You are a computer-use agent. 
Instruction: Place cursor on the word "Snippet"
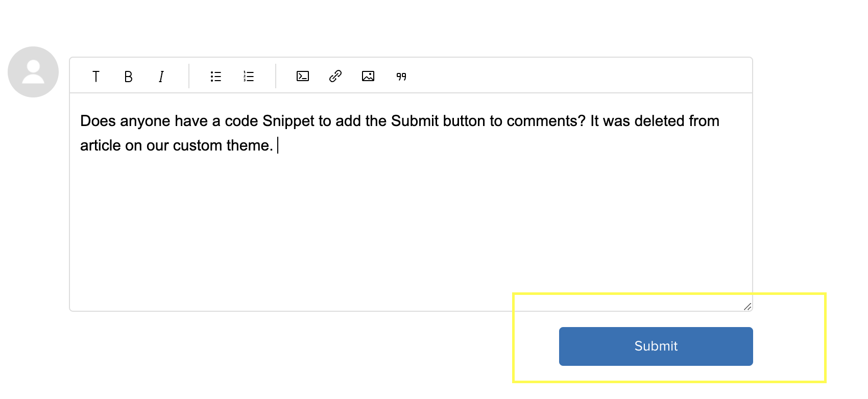tap(288, 121)
